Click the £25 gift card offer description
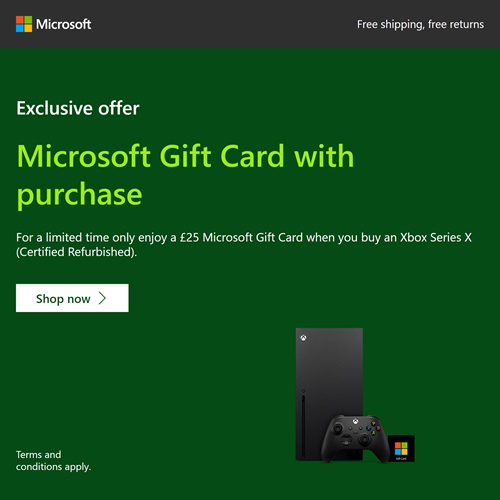 244,245
